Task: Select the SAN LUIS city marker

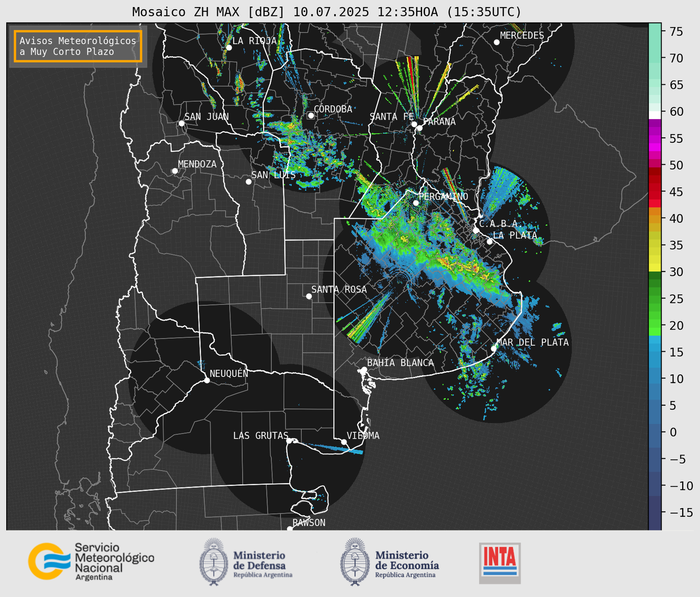Action: 249,182
